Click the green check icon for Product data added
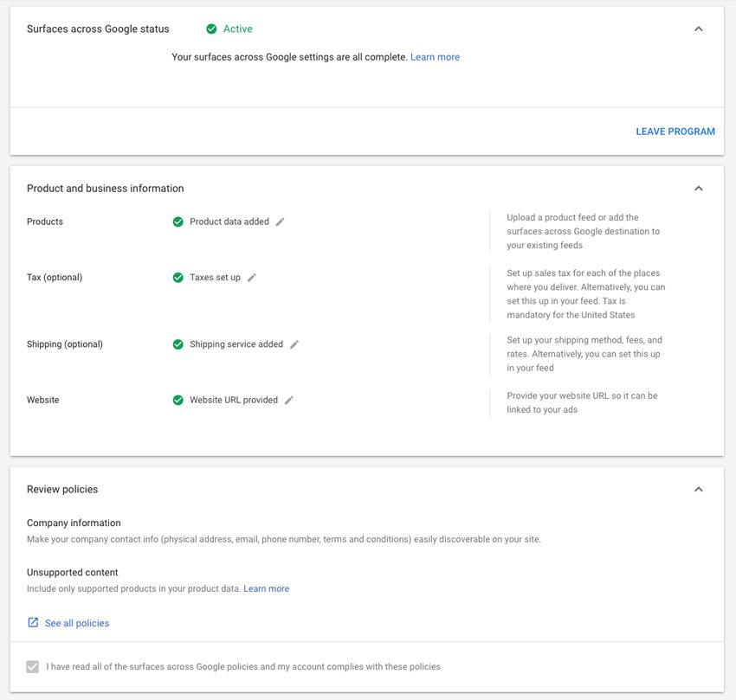Viewport: 736px width, 700px height. (x=178, y=222)
